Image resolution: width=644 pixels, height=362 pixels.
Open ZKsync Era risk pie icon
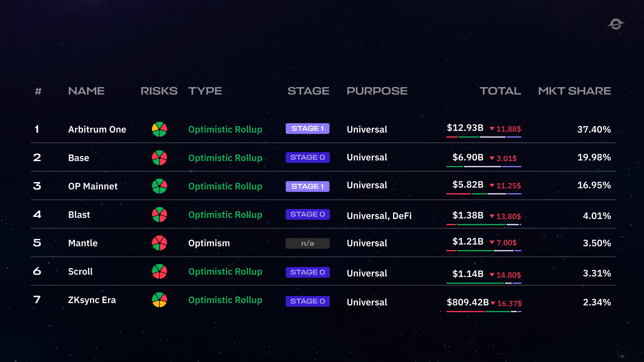pyautogui.click(x=160, y=300)
